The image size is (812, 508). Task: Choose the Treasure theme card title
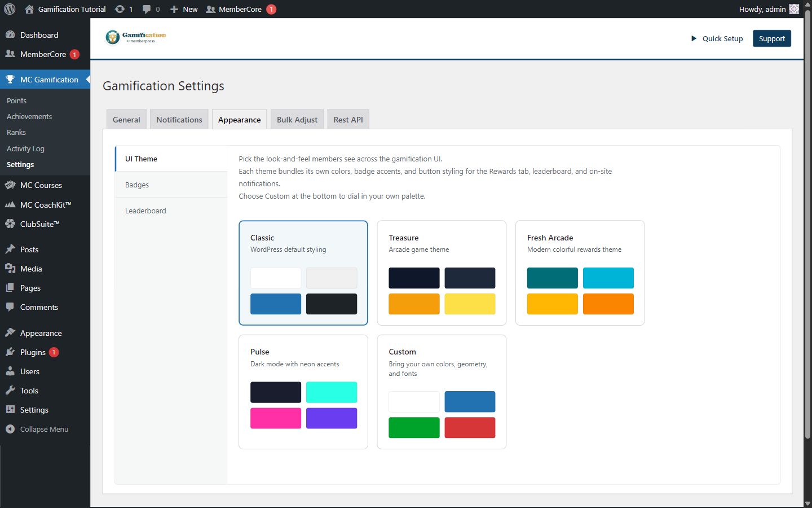[x=404, y=238]
